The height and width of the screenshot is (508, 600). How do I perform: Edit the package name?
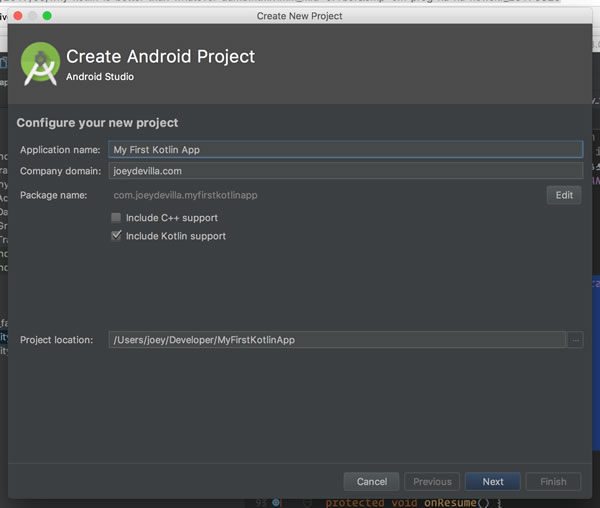pos(564,195)
